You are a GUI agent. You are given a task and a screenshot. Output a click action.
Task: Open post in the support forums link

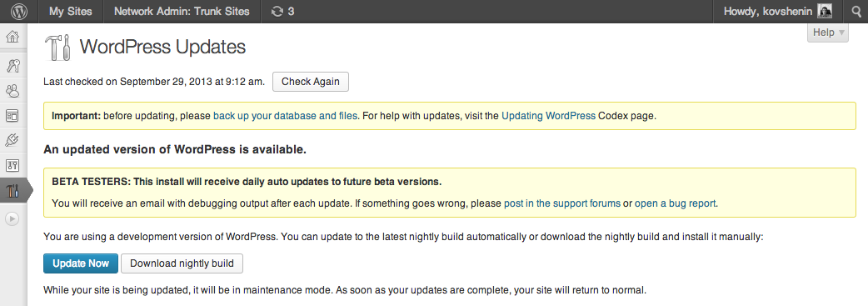point(562,203)
